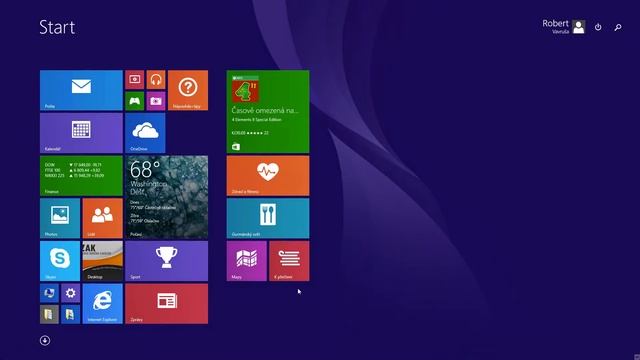The height and width of the screenshot is (360, 640).
Task: Show all apps with the down arrow
Action: [x=45, y=340]
